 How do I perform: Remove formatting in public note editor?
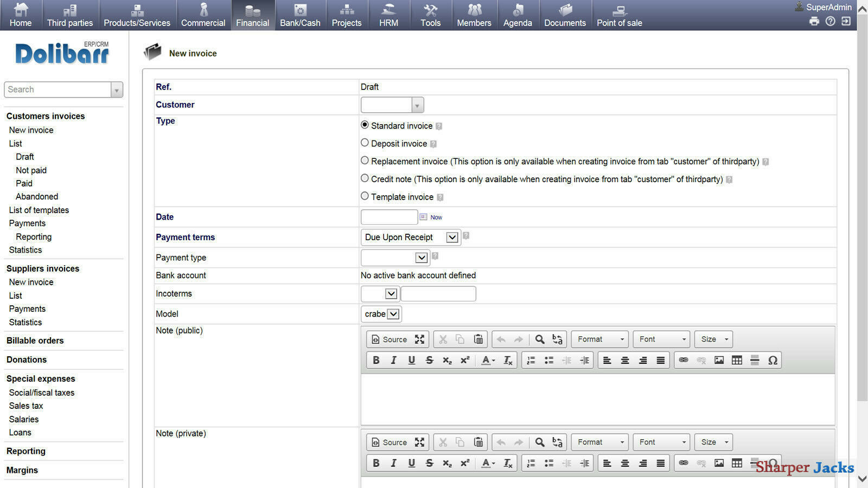click(x=508, y=360)
